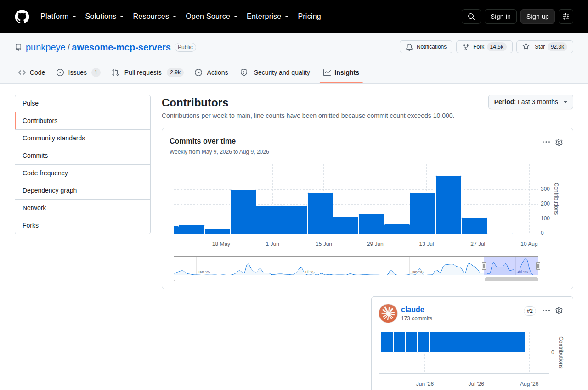Select Contributors in the sidebar

(83, 121)
